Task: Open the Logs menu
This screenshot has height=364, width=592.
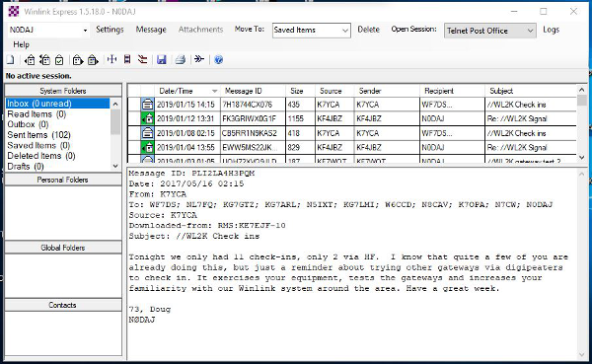Action: 551,30
